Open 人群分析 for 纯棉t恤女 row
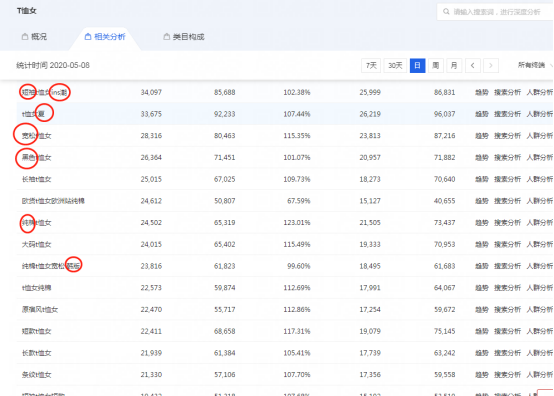 click(540, 223)
